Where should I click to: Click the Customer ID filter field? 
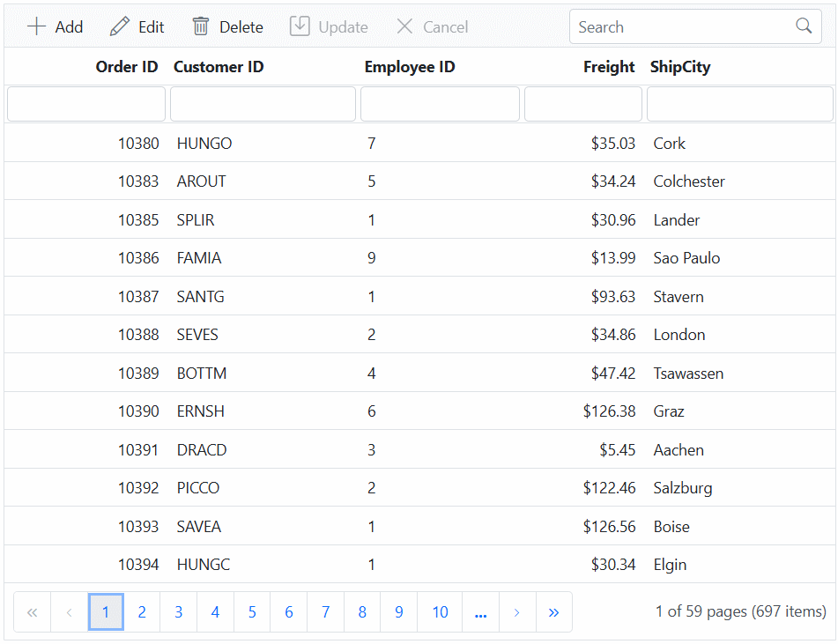tap(263, 103)
